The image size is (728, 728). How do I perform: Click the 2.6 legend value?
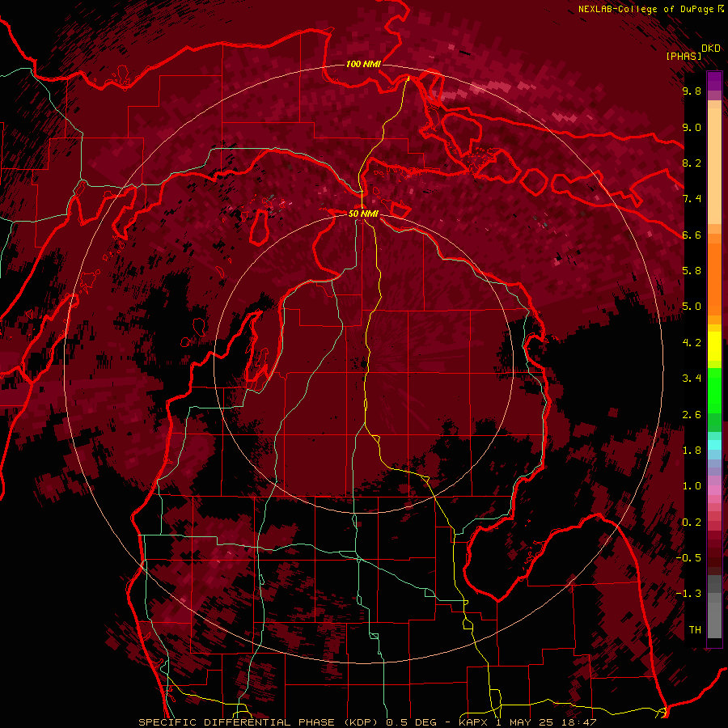[x=692, y=415]
